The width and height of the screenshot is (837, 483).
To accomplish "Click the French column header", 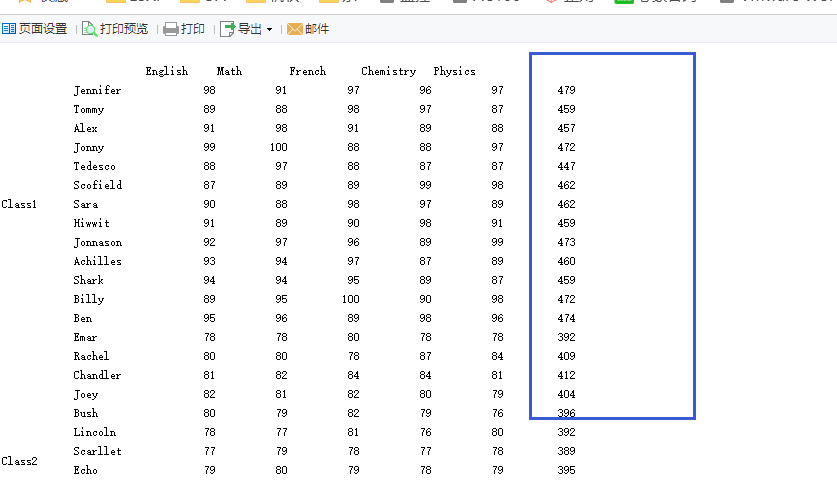I will coord(307,71).
